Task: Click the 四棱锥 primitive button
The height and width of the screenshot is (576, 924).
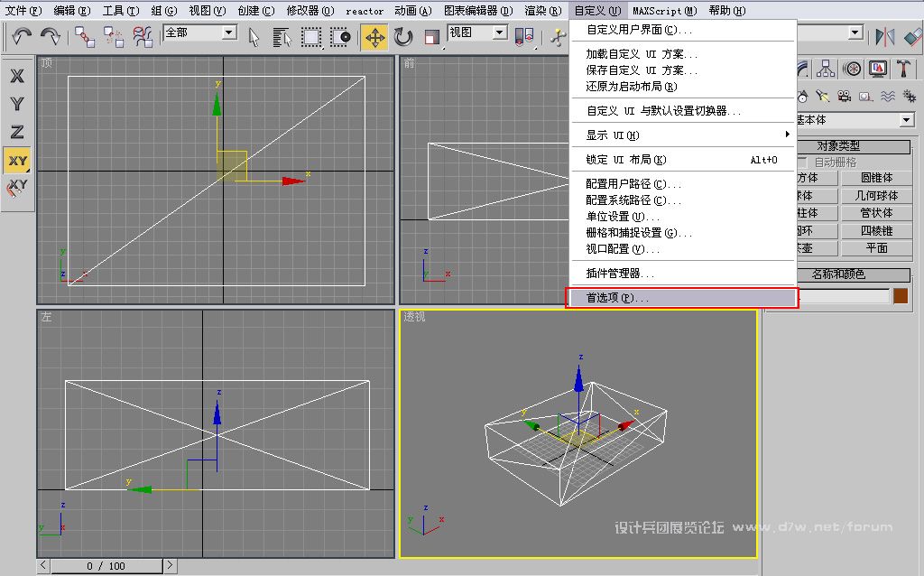Action: [877, 230]
